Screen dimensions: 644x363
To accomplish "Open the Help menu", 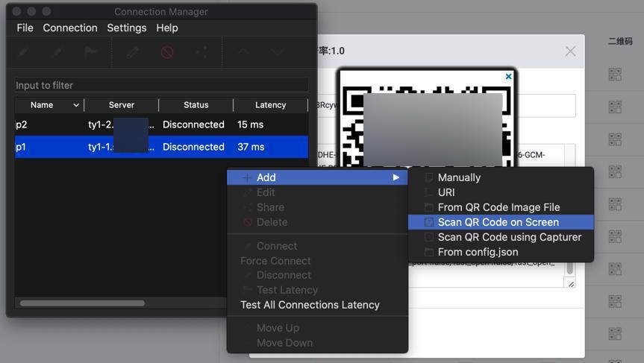I will [x=166, y=28].
